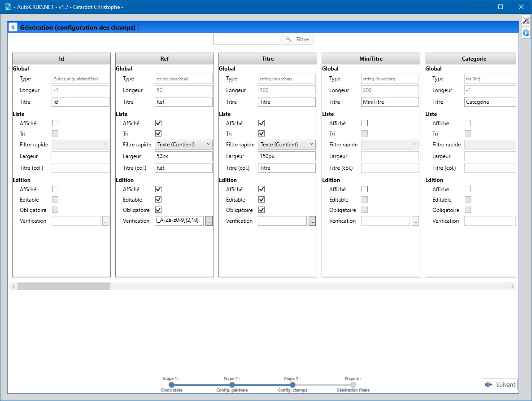
Task: Open the Filtre rapide dropdown in the Id column
Action: 80,145
